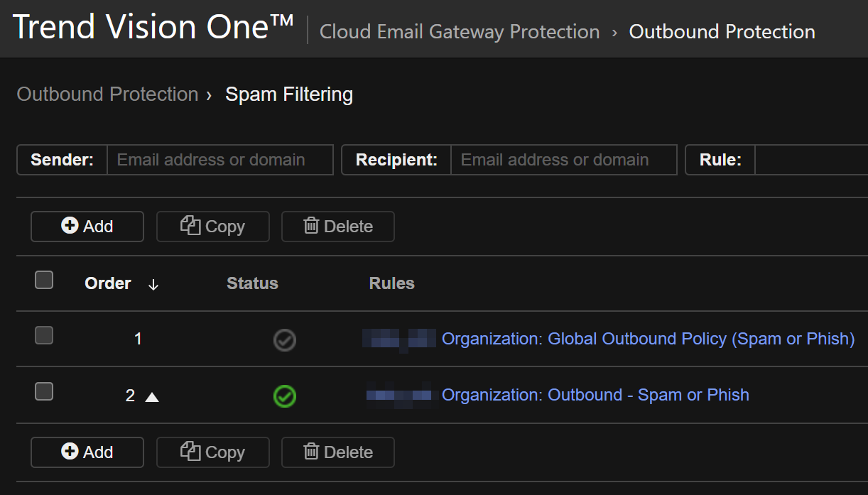Select the checkbox for rule 2

(44, 391)
